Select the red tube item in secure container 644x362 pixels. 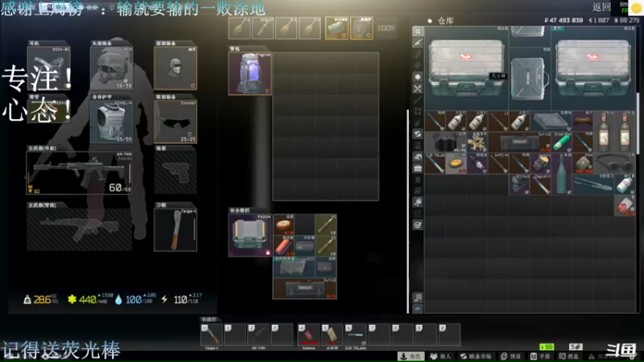[x=283, y=246]
